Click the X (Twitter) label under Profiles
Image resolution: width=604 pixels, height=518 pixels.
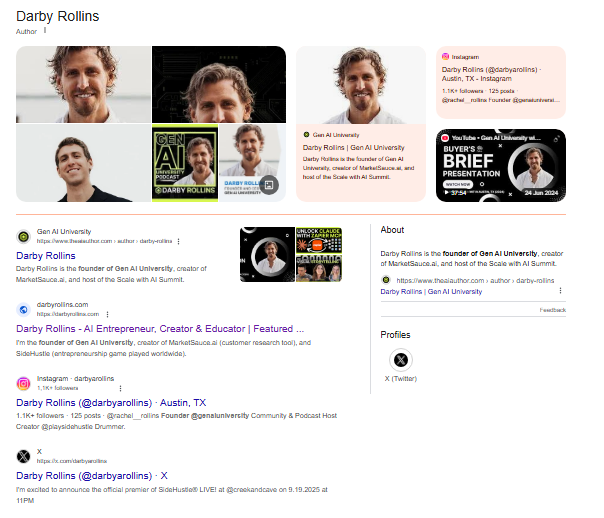click(401, 379)
